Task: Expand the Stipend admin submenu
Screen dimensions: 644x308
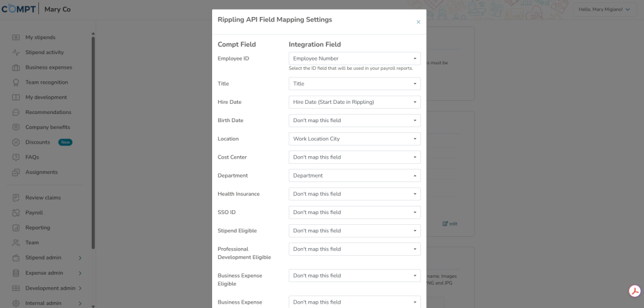Action: 80,258
